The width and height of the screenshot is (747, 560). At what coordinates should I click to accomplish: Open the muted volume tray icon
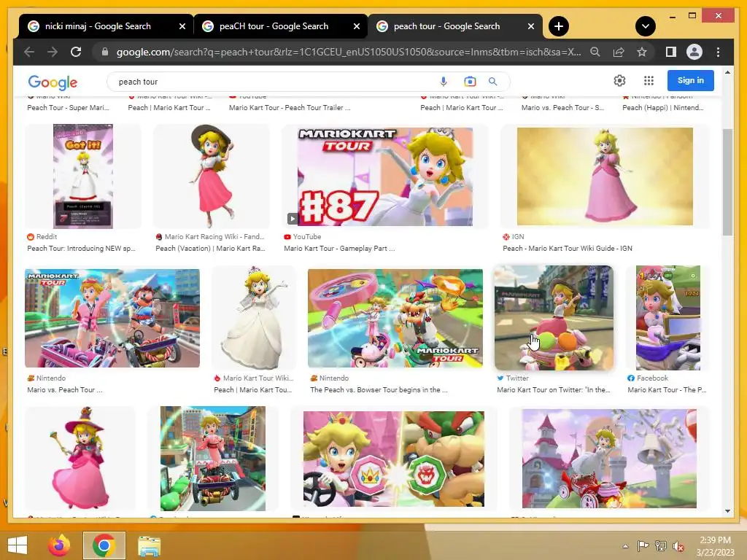pyautogui.click(x=678, y=546)
